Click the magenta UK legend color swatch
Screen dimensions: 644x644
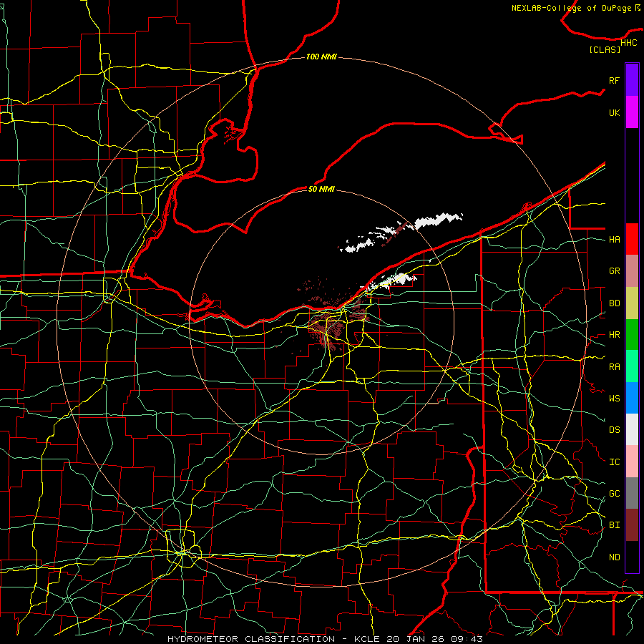click(x=632, y=112)
